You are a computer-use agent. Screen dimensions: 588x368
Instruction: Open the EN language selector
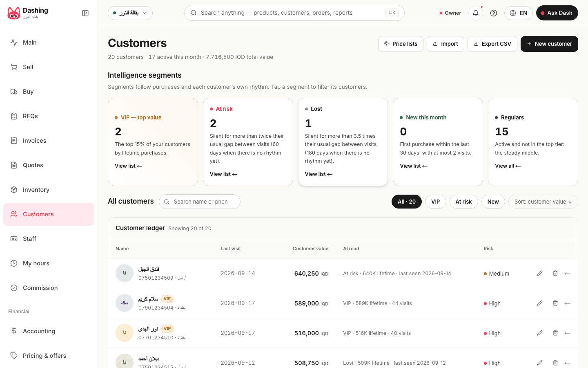(x=519, y=13)
